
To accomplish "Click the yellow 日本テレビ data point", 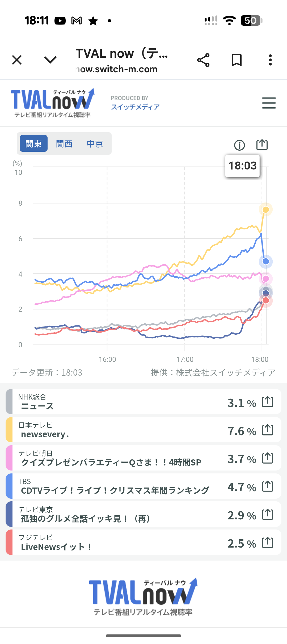I will [266, 210].
